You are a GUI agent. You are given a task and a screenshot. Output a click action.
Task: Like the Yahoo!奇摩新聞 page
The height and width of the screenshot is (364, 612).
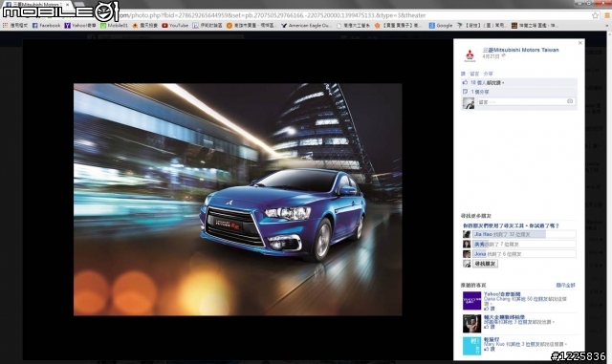pyautogui.click(x=490, y=309)
